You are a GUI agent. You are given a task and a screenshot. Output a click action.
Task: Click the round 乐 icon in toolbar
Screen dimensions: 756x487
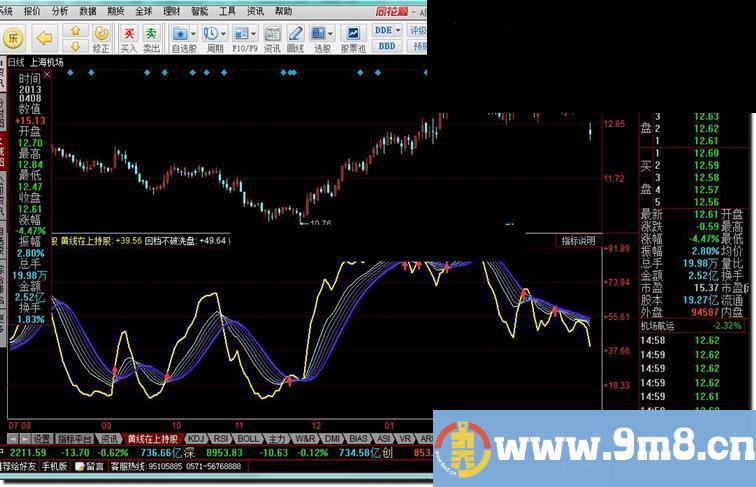13,38
